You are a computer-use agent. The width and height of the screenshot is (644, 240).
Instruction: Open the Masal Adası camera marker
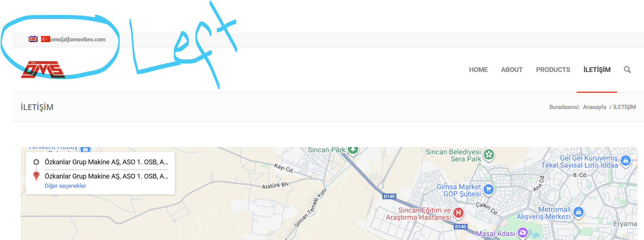pos(523,233)
